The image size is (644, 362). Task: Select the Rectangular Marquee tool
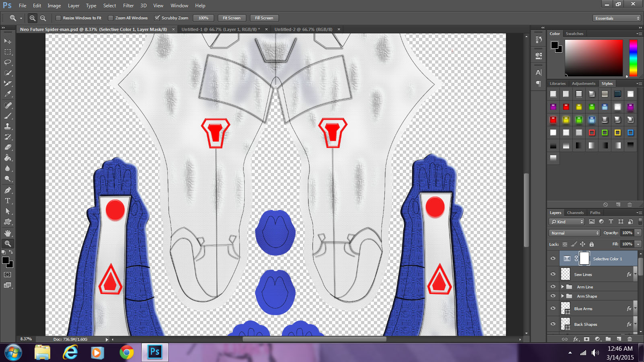coord(8,52)
